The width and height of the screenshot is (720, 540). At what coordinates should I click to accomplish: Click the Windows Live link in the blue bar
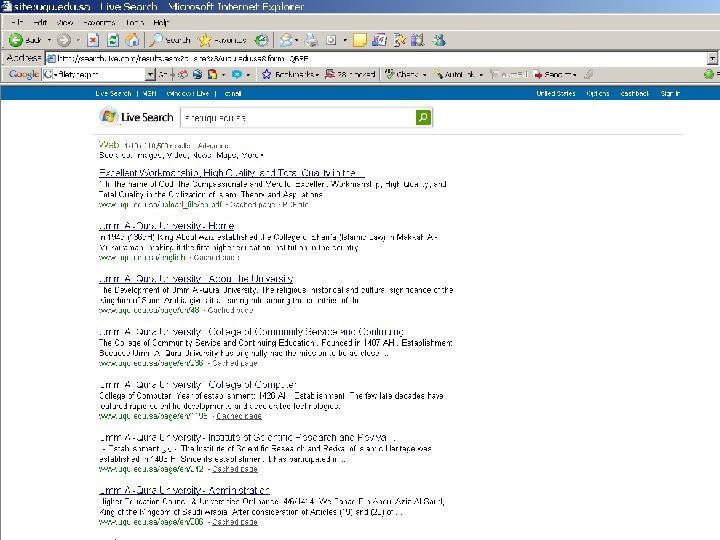click(188, 93)
